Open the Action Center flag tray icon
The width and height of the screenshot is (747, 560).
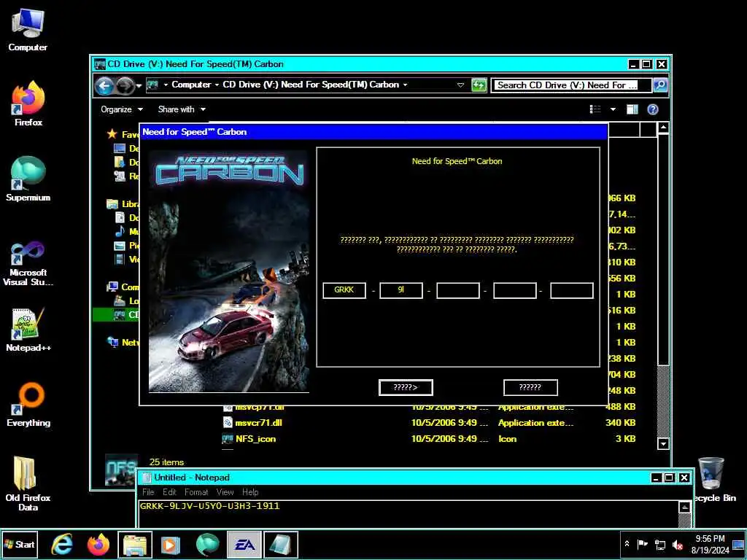pyautogui.click(x=642, y=544)
